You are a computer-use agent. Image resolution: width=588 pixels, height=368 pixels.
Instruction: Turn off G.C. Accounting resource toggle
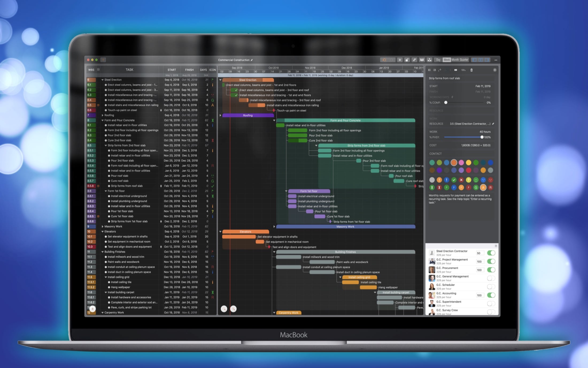[x=491, y=295]
